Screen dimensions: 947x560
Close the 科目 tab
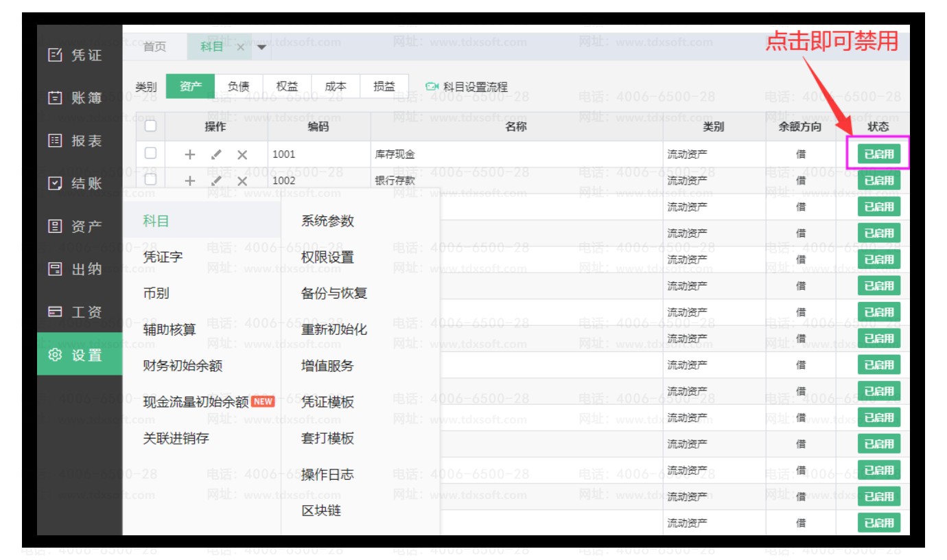[x=240, y=47]
